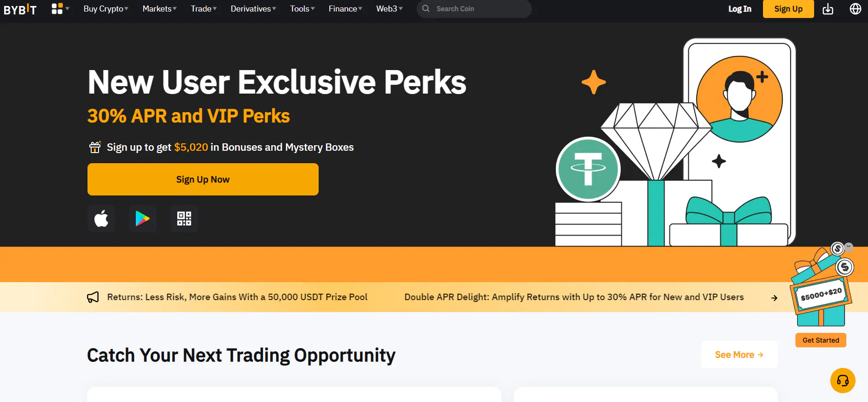Show the QR code download icon
The image size is (868, 402).
coord(184,219)
